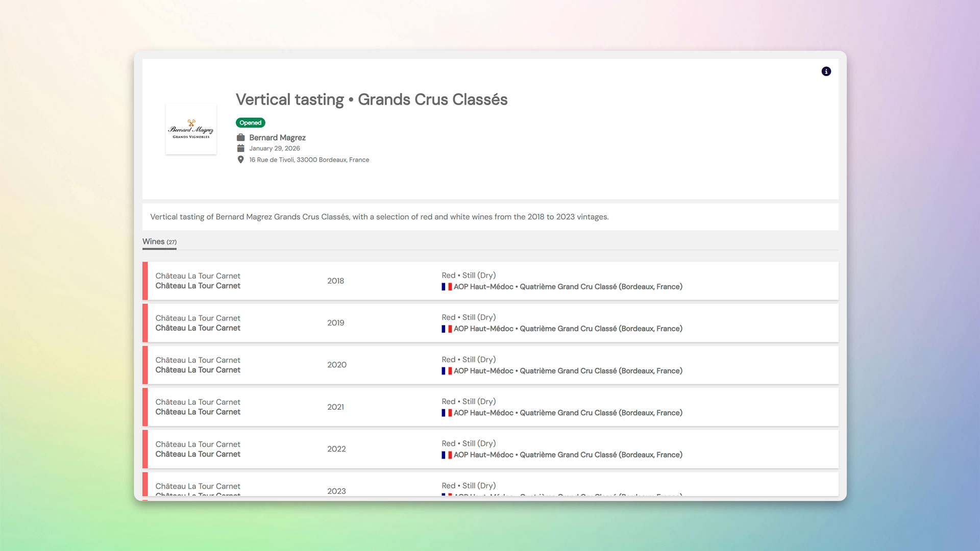
Task: Click the location pin icon by the address
Action: (x=240, y=160)
